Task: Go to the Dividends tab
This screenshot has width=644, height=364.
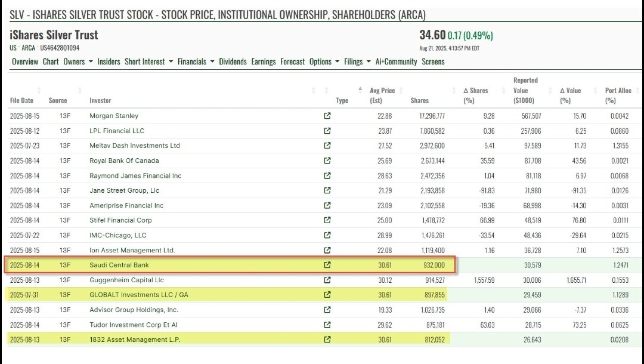Action: (x=233, y=61)
